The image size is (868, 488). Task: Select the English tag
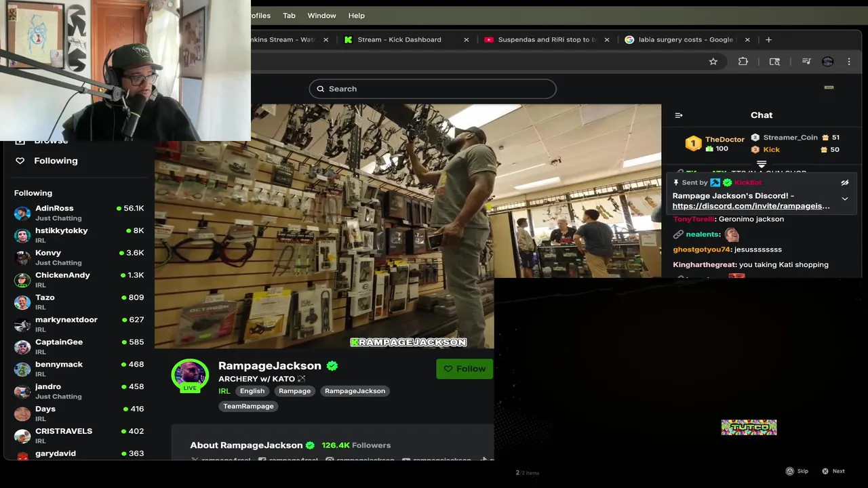(252, 391)
